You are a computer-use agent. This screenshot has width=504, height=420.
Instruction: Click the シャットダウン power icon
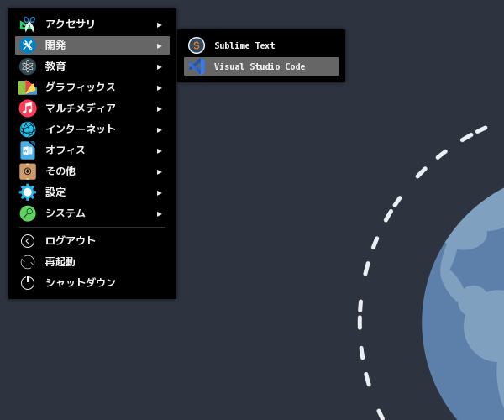coord(28,283)
